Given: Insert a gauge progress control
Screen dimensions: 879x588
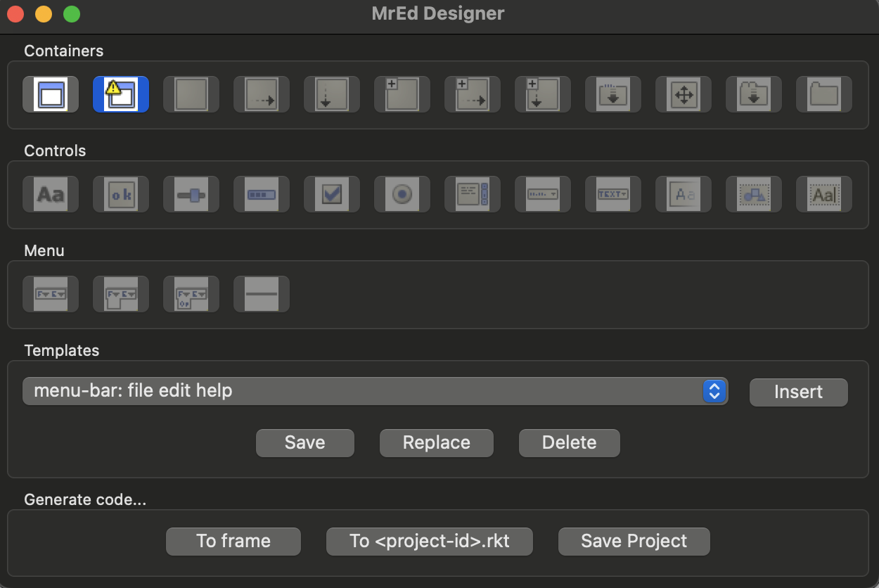Looking at the screenshot, I should [262, 194].
